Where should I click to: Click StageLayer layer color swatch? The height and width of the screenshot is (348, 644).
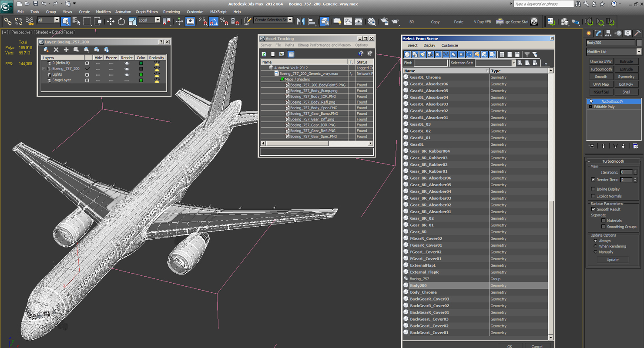[x=141, y=80]
